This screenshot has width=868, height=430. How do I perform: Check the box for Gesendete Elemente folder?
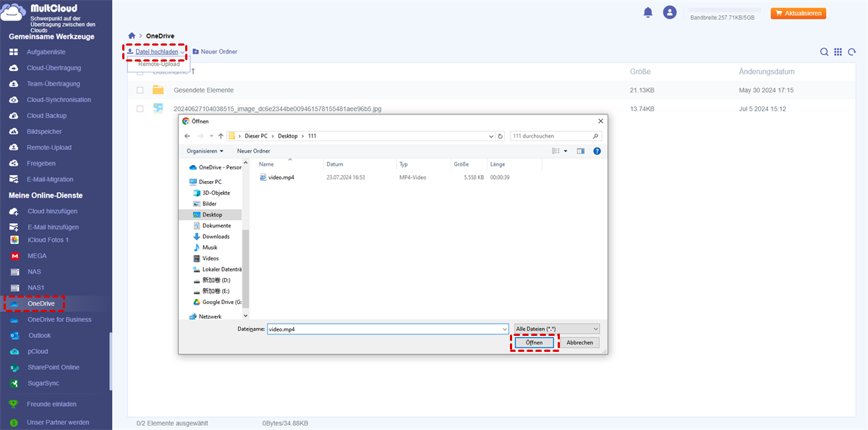pos(140,90)
